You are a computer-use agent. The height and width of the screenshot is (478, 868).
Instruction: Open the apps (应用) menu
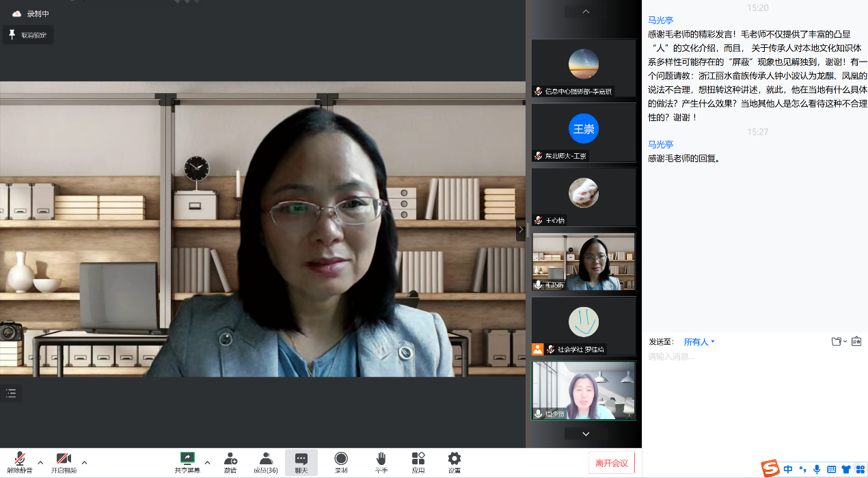pos(418,462)
